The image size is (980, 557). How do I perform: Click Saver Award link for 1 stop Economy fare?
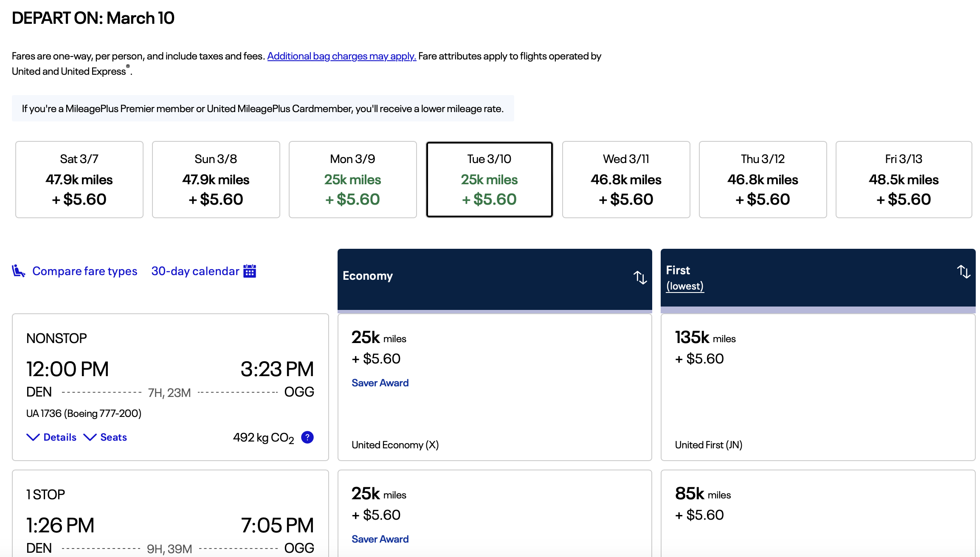[380, 539]
